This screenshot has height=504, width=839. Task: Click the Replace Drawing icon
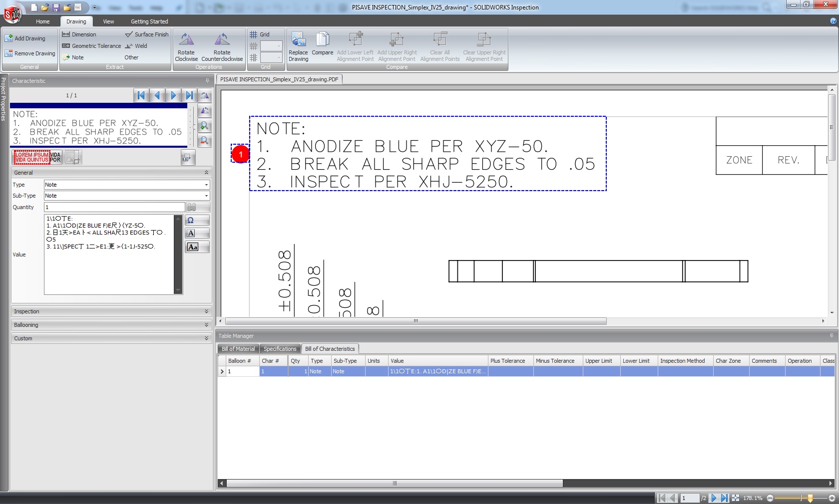[298, 40]
